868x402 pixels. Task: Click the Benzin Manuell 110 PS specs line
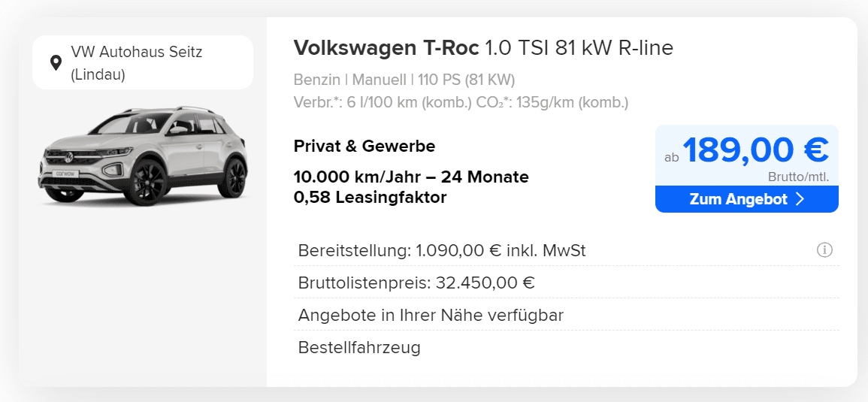click(x=404, y=80)
